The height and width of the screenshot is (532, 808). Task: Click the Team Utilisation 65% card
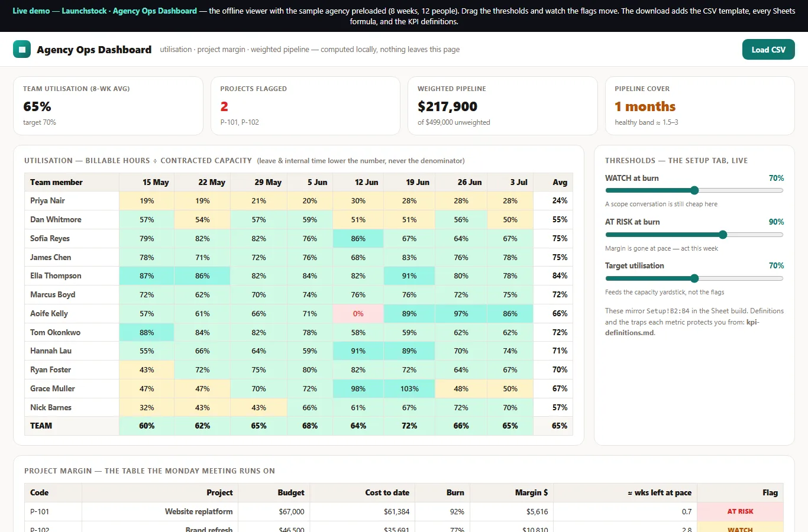[108, 106]
